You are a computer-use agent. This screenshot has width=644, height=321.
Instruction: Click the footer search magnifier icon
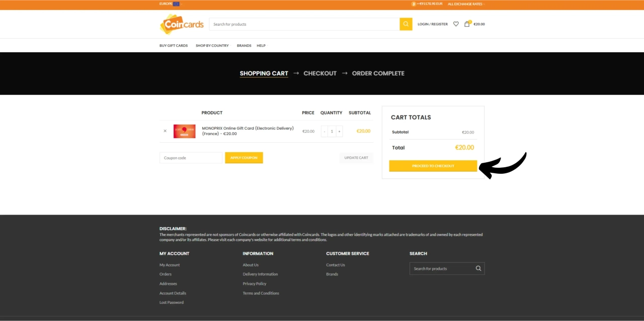click(x=478, y=268)
